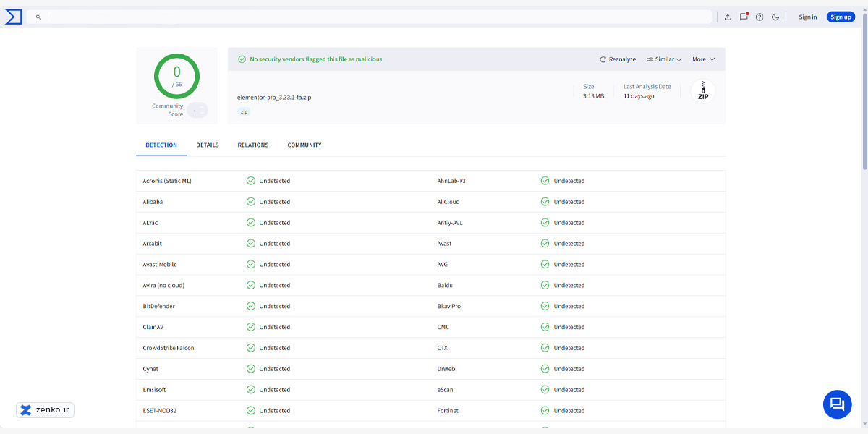Open the help question mark icon
The height and width of the screenshot is (434, 868).
tap(759, 17)
